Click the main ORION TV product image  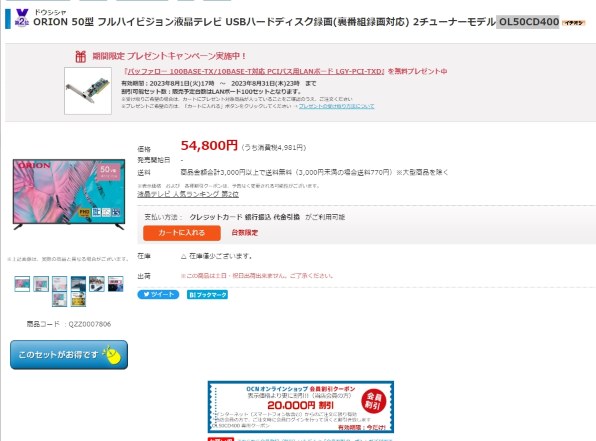(x=69, y=194)
